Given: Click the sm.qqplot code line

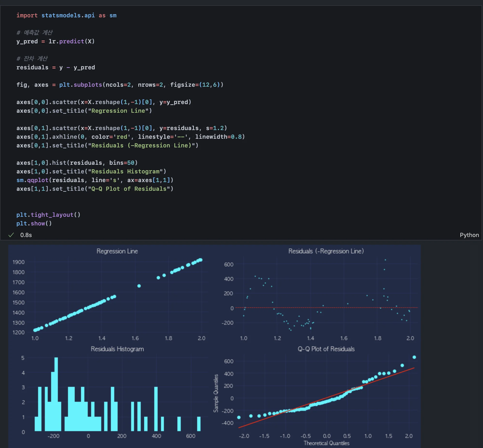Looking at the screenshot, I should 95,180.
